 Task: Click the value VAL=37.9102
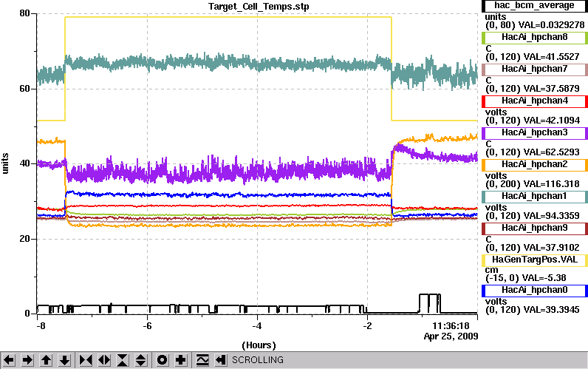[551, 248]
